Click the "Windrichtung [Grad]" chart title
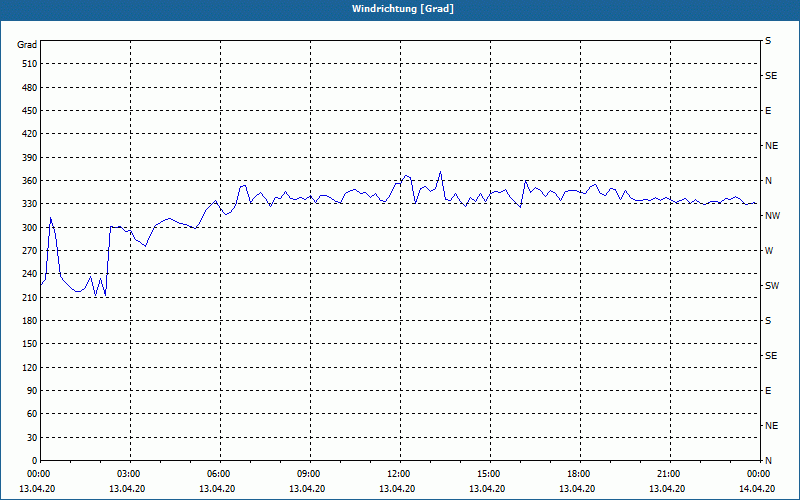Image resolution: width=800 pixels, height=500 pixels. [x=403, y=9]
